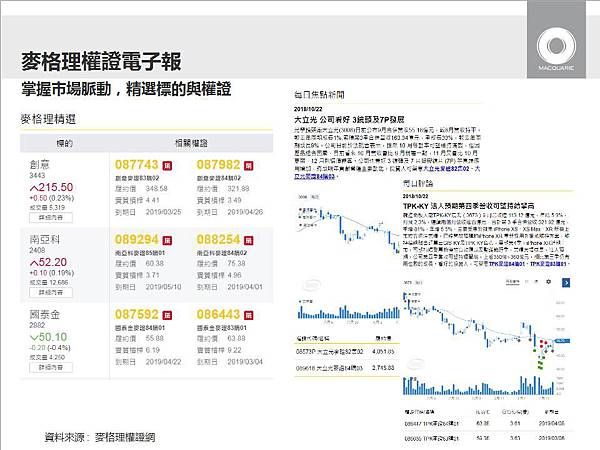600x450 pixels.
Task: Click the TPK volume bar chart
Action: (478, 385)
